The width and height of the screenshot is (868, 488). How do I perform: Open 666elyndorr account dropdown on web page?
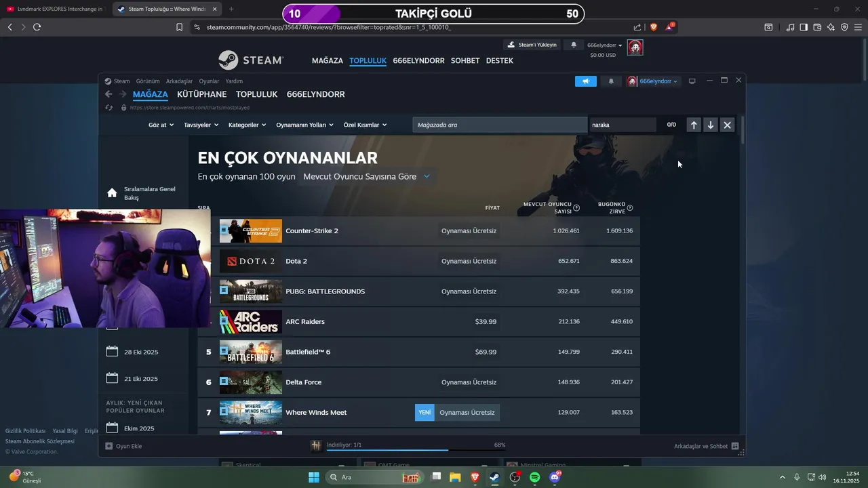pos(605,45)
